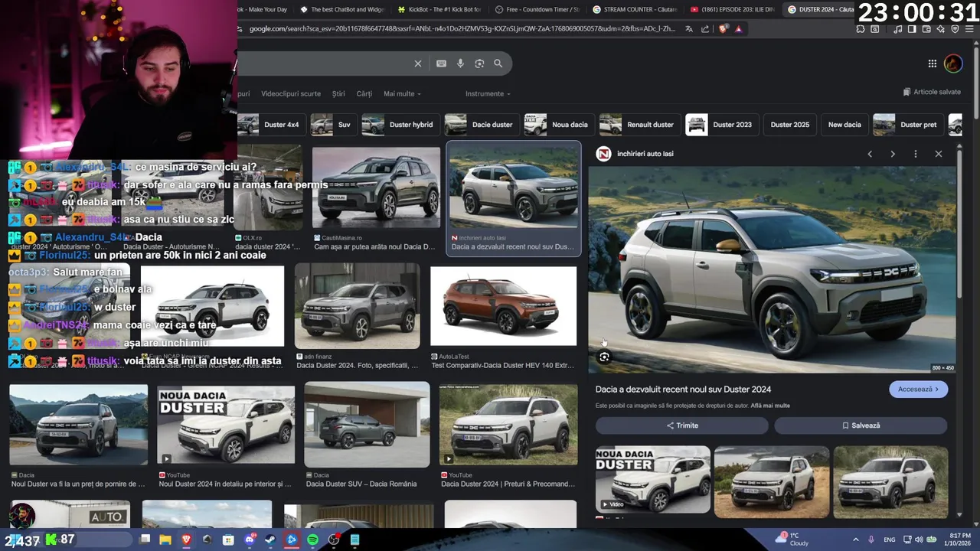Open File Explorer from the taskbar
The height and width of the screenshot is (551, 980).
click(165, 540)
